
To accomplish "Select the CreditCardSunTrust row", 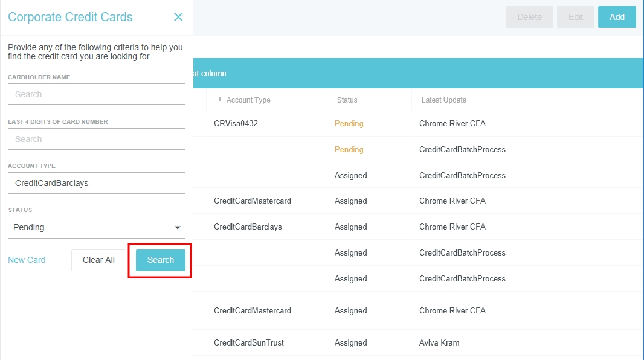I will tap(249, 342).
